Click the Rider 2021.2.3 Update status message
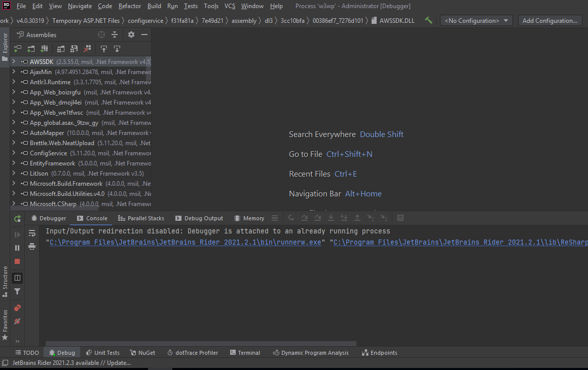This screenshot has width=588, height=370. click(71, 363)
